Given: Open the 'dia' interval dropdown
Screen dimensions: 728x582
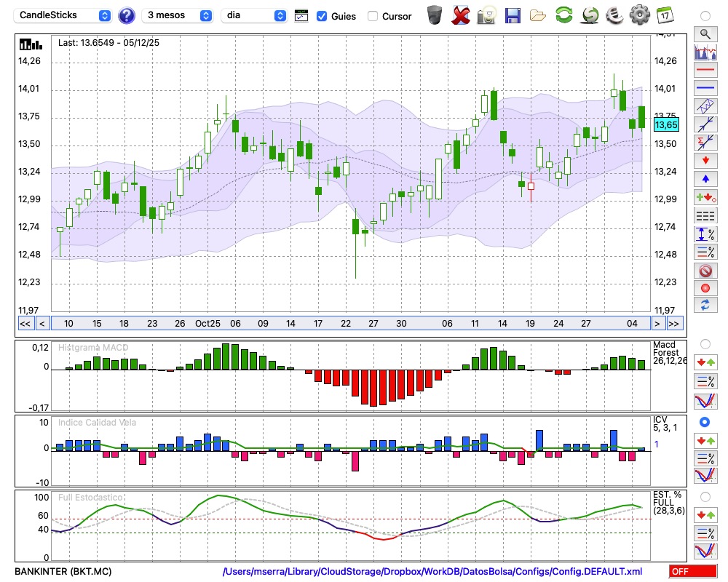Looking at the screenshot, I should point(254,15).
